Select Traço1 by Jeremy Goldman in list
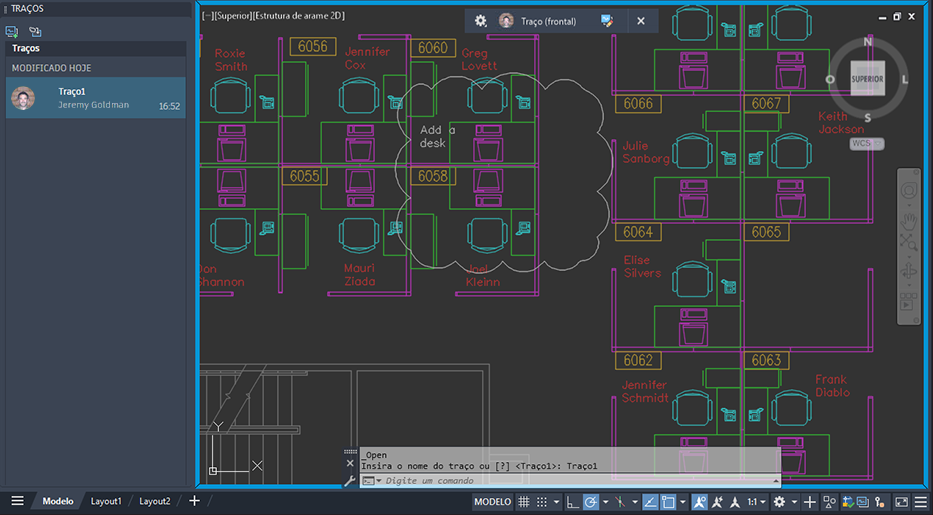 point(96,98)
